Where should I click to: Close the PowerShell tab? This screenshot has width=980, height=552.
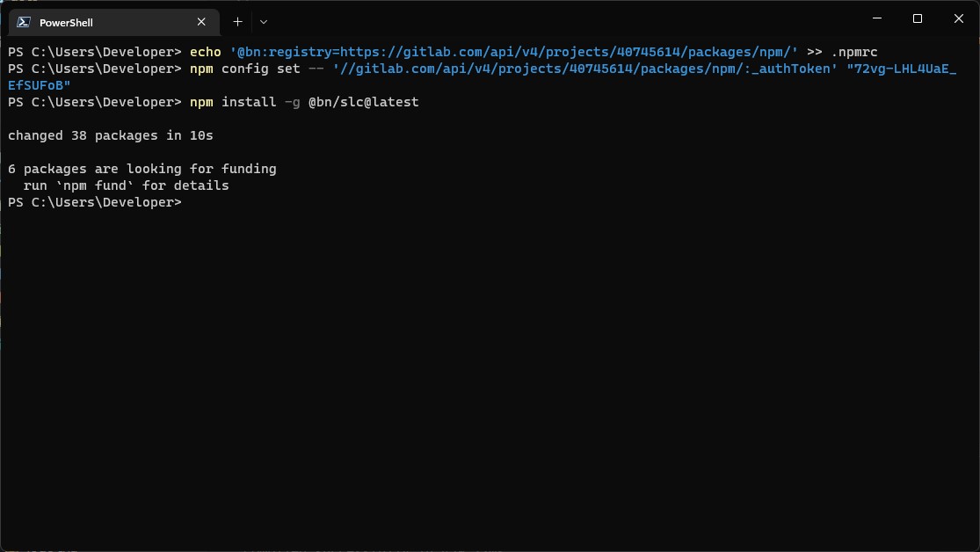200,21
